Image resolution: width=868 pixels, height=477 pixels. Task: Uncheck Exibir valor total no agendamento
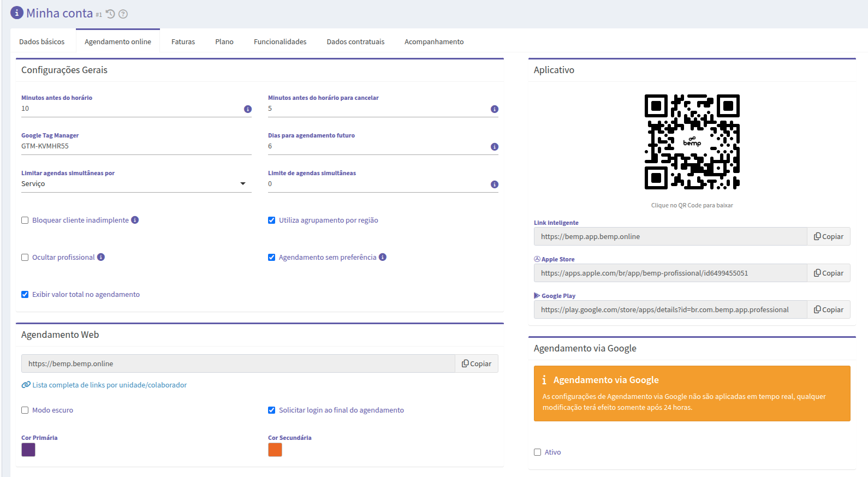click(25, 295)
